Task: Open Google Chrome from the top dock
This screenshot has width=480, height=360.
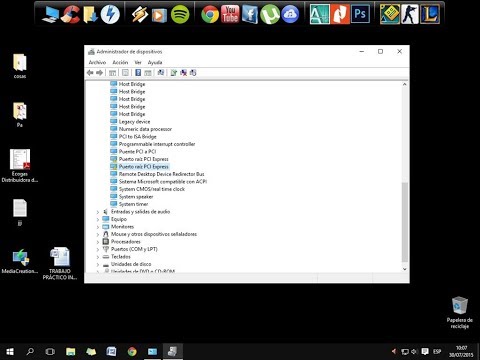Action: pos(210,14)
